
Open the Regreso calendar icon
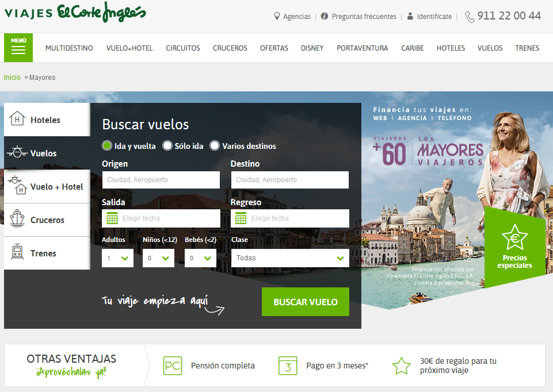click(241, 218)
